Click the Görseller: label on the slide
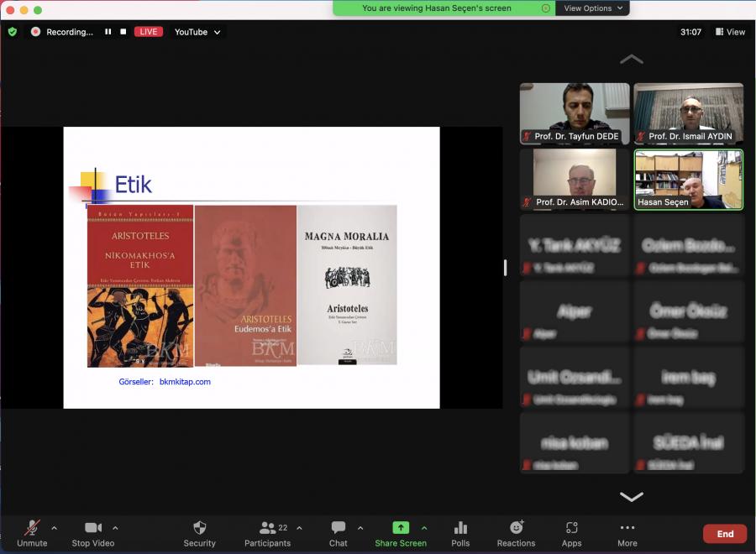The image size is (756, 554). [x=136, y=382]
